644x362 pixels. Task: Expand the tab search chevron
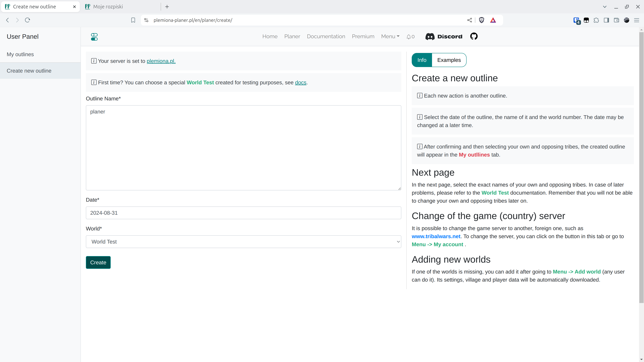[x=604, y=7]
